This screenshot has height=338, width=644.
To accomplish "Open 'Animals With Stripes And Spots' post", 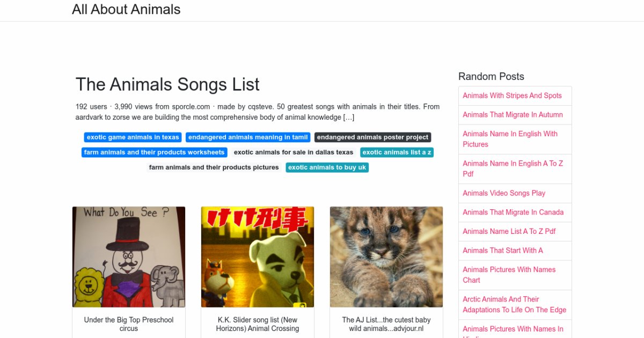I will coord(512,95).
